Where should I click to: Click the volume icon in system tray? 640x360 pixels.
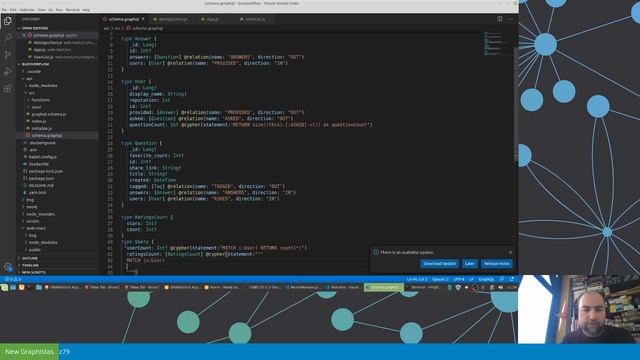(x=500, y=287)
